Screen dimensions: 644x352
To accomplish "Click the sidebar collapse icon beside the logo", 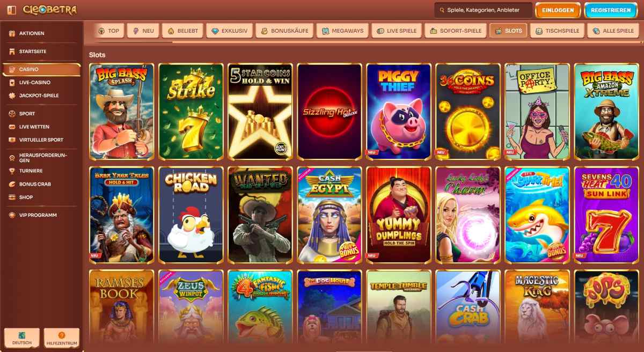I will coord(12,10).
